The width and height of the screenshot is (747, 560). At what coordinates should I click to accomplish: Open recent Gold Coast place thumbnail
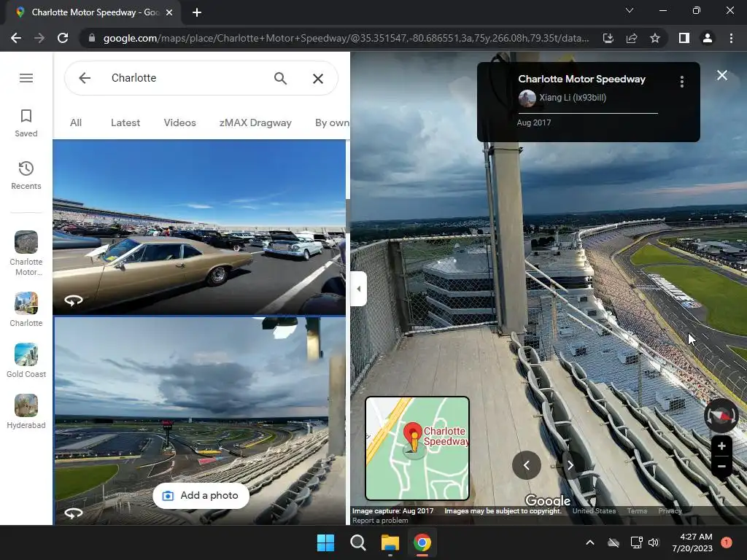(x=26, y=360)
